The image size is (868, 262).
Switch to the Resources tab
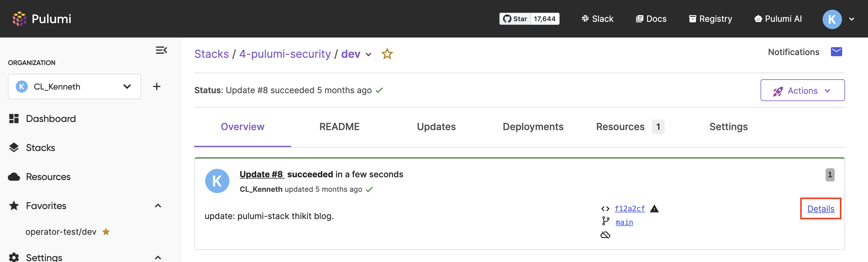(630, 127)
